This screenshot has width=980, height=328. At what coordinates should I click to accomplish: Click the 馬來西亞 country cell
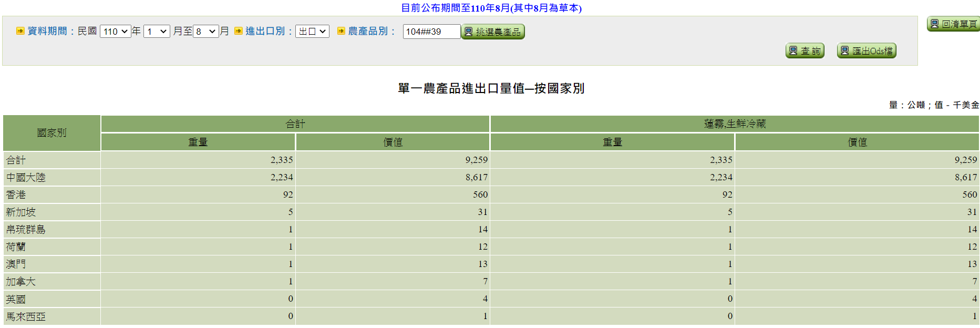pyautogui.click(x=26, y=316)
